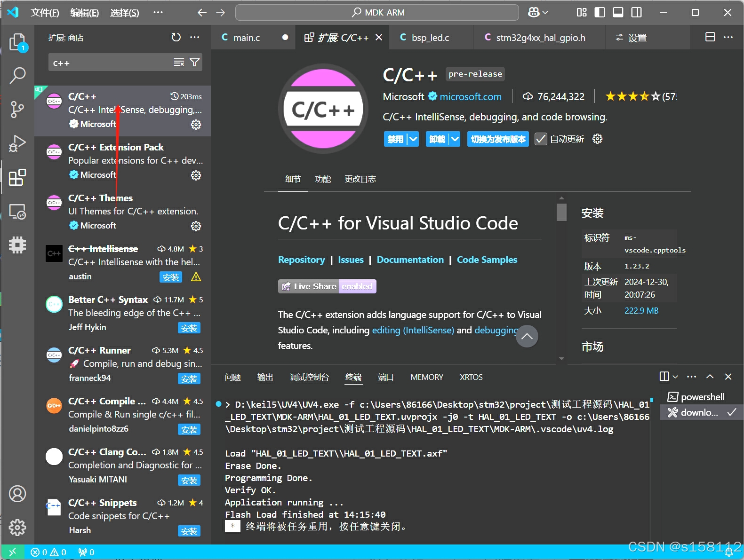Open the Repository link
744x560 pixels.
301,260
